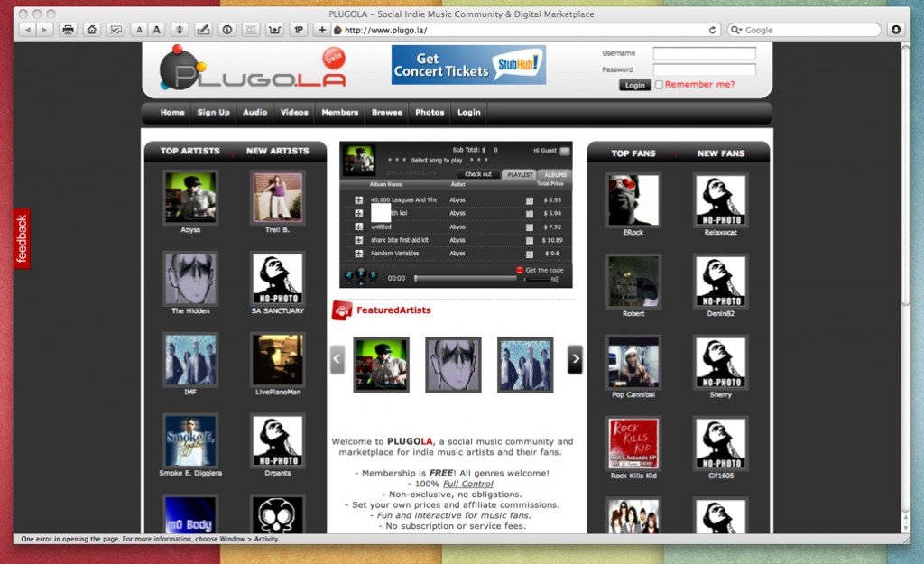Tick checkbox for the $5.94 album

coord(529,214)
